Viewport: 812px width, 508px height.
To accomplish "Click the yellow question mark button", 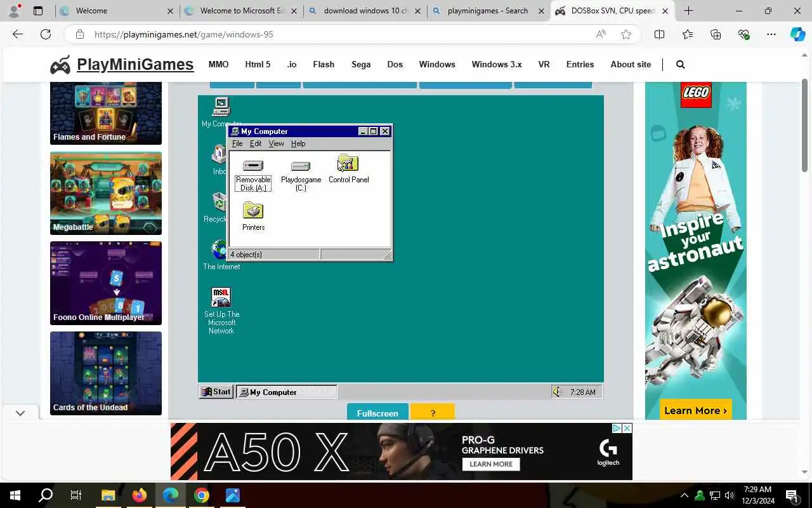I will click(x=433, y=412).
